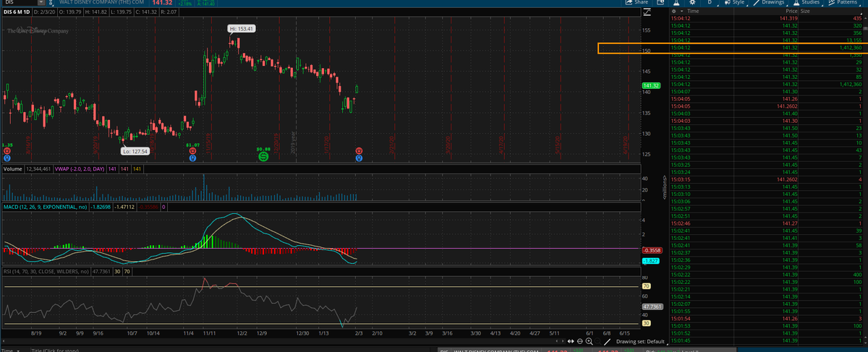Select the 15:01:45 trade row

pyautogui.click(x=766, y=340)
